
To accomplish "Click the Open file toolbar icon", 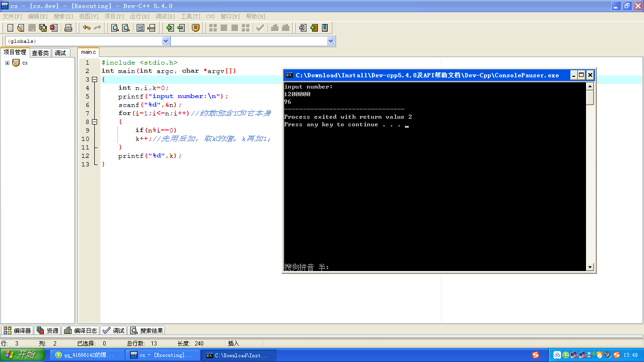I will (x=20, y=28).
